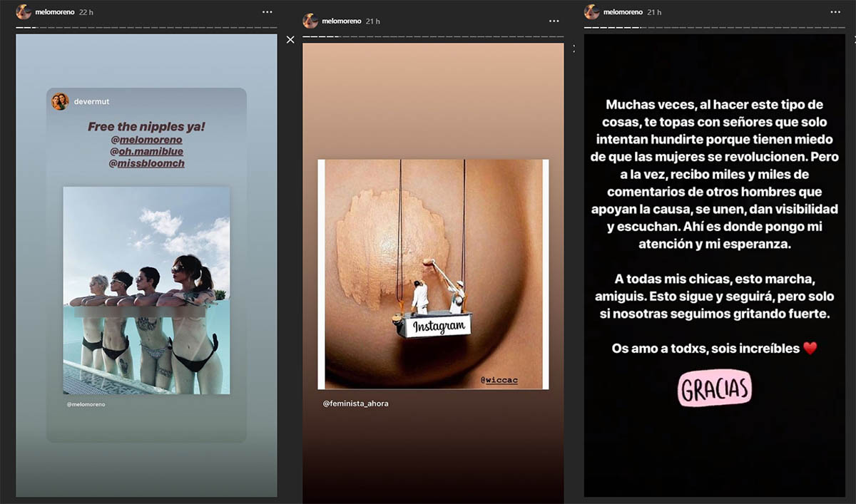This screenshot has height=504, width=856.
Task: Open the shared pool photo post
Action: click(146, 290)
